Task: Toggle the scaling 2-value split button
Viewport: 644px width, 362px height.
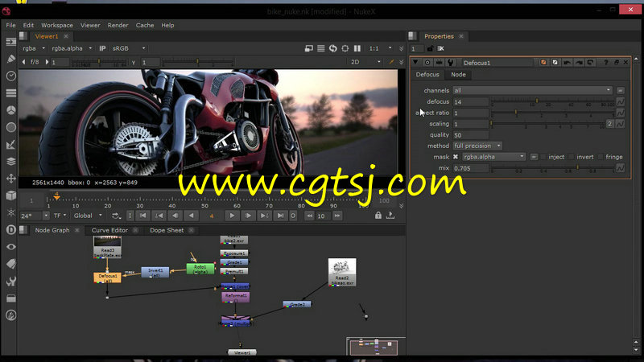Action: click(x=610, y=124)
